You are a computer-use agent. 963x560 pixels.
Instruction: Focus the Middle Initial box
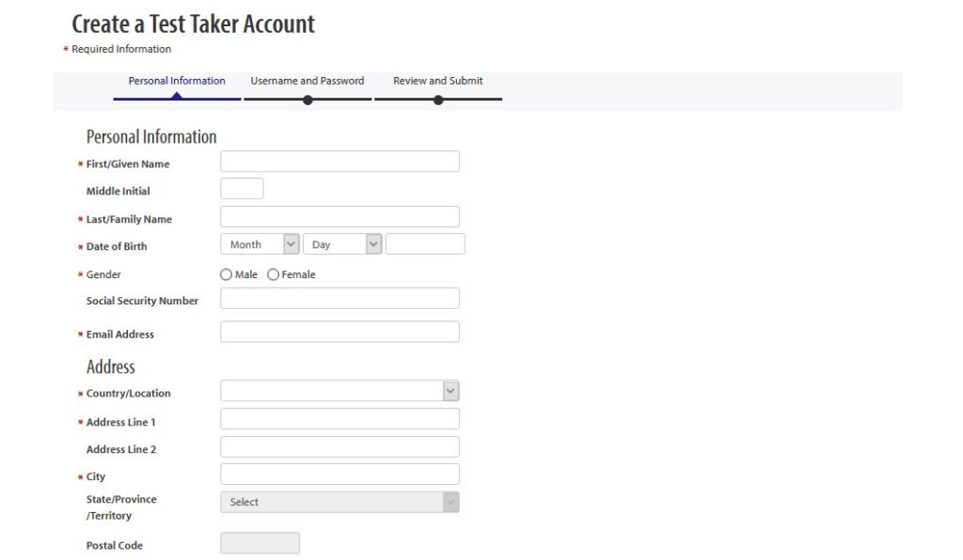click(242, 189)
